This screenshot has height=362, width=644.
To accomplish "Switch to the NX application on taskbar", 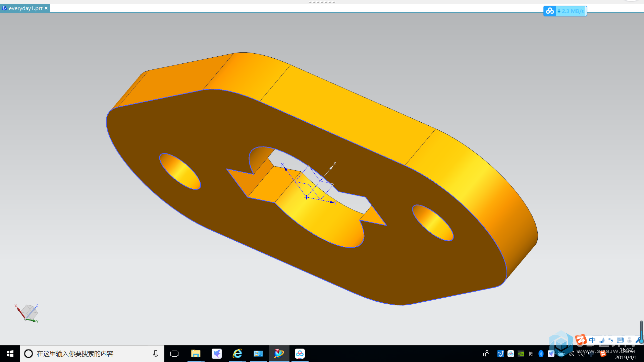I will click(279, 354).
